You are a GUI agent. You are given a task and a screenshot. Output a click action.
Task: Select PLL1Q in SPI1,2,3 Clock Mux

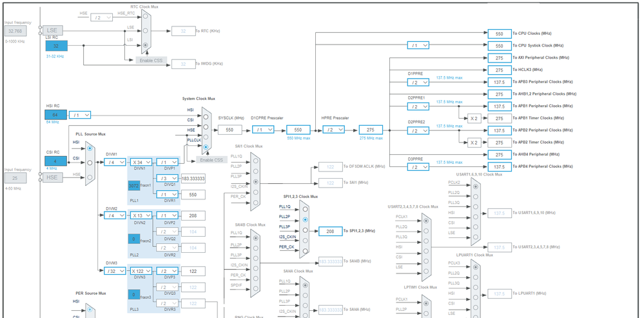click(x=304, y=208)
